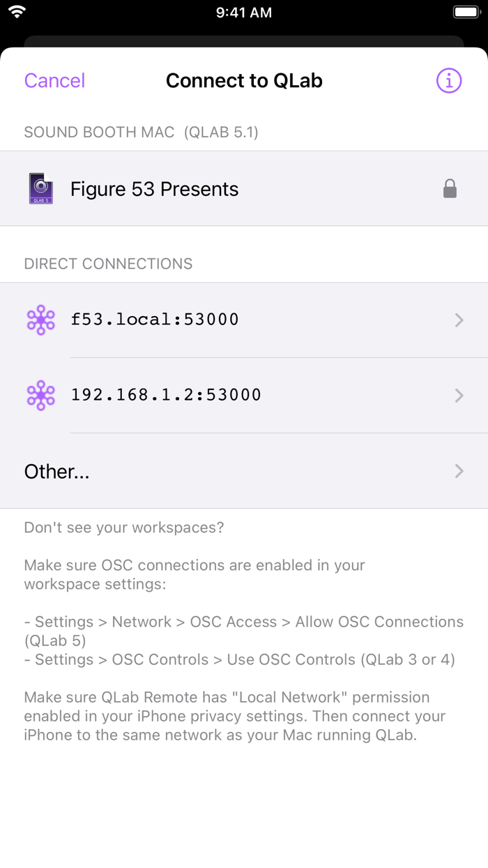
Task: Expand the 192.168.1.2:53000 connection chevron
Action: pyautogui.click(x=459, y=395)
